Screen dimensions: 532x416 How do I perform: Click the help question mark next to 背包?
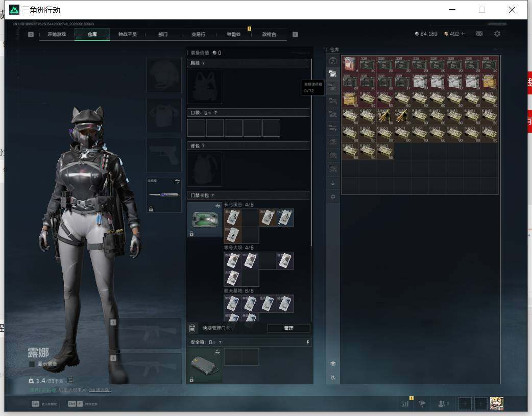coord(203,146)
